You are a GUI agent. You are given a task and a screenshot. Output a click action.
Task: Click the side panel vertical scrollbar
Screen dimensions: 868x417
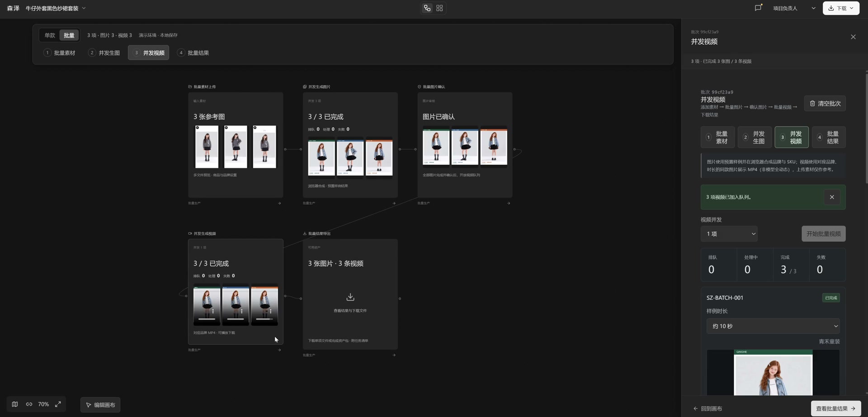[866, 128]
